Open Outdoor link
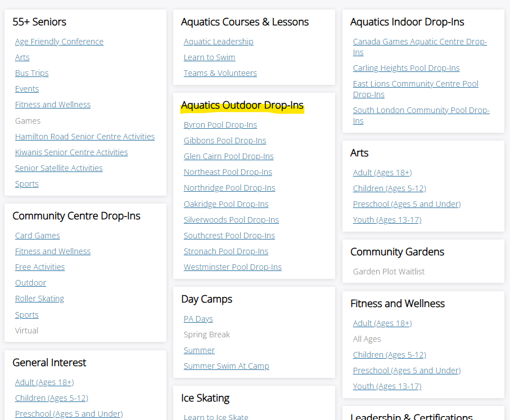The height and width of the screenshot is (420, 510). coord(30,283)
